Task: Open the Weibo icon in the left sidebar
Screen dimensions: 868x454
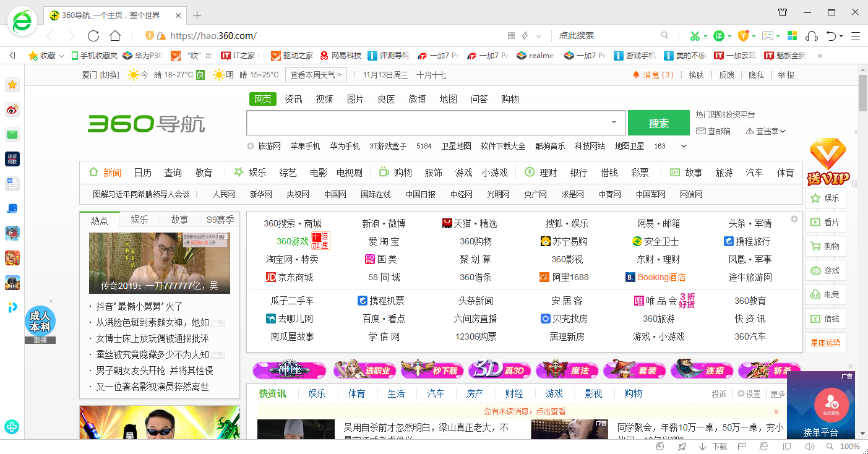Action: (12, 109)
